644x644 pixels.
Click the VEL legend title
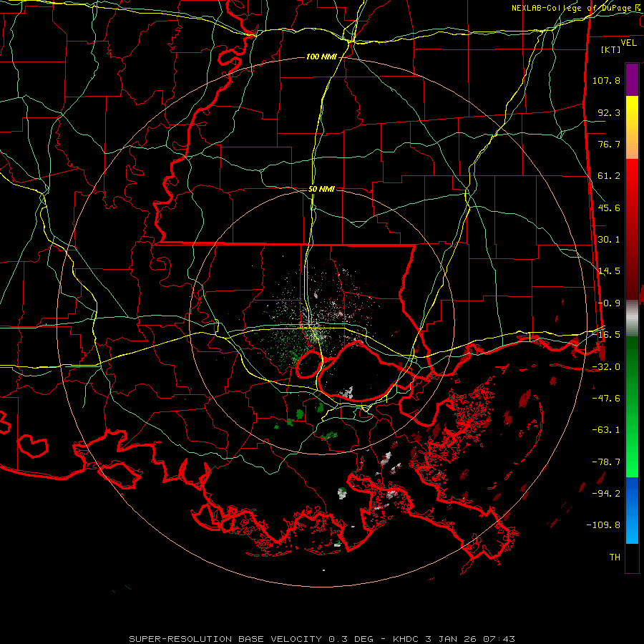(628, 43)
